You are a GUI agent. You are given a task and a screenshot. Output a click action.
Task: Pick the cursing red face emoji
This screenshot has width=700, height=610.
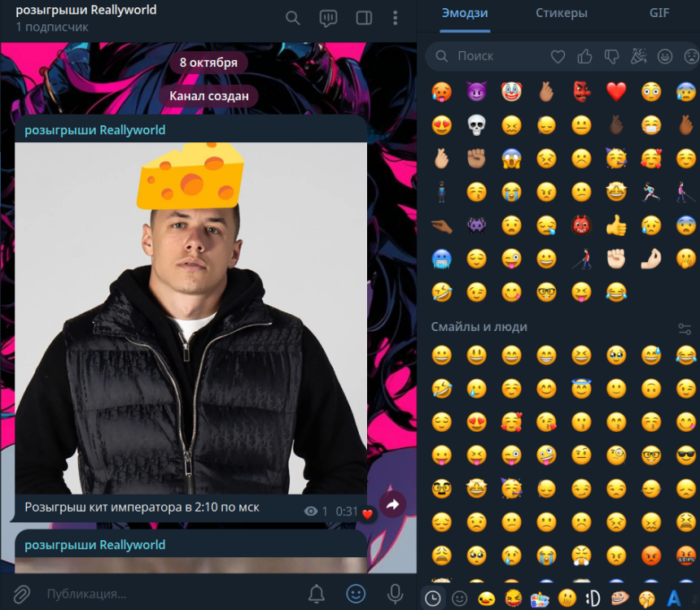point(686,556)
